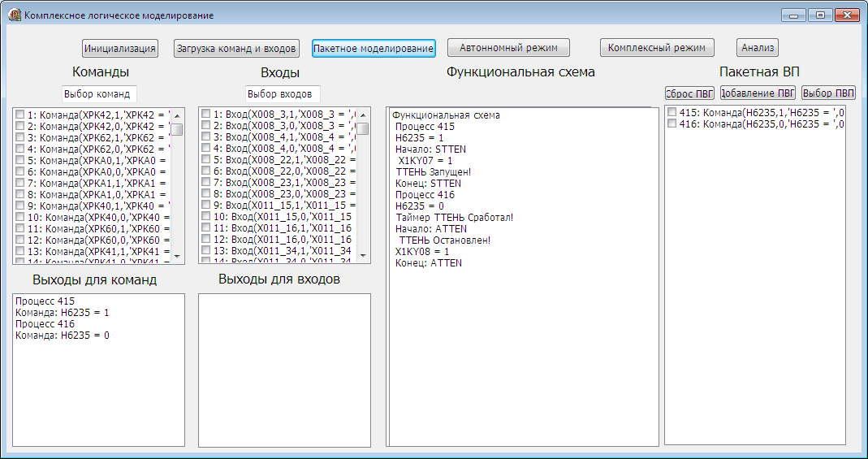The width and height of the screenshot is (868, 459).
Task: Click up arrow of Команды list scrollbar
Action: [x=177, y=115]
